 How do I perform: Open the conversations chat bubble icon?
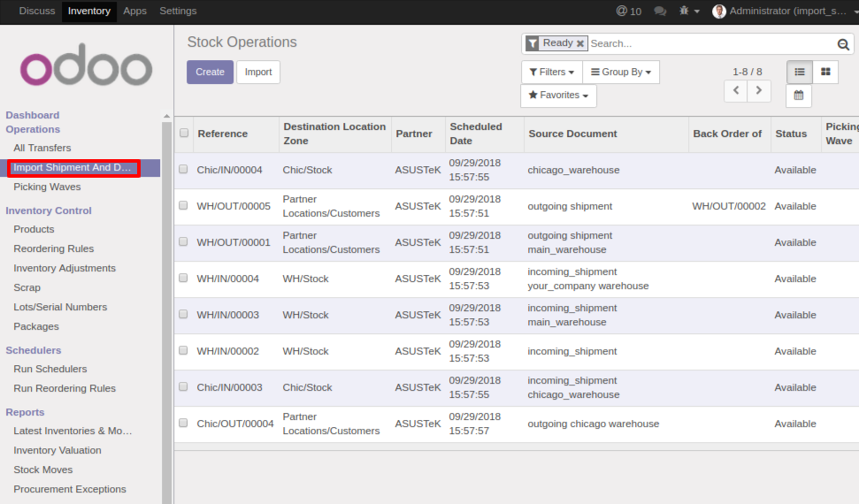[x=660, y=11]
